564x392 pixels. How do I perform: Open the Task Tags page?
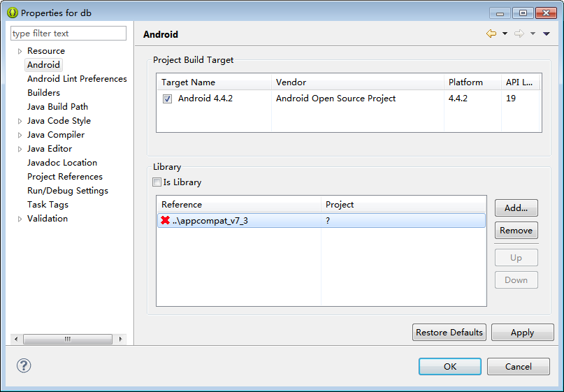pos(48,205)
